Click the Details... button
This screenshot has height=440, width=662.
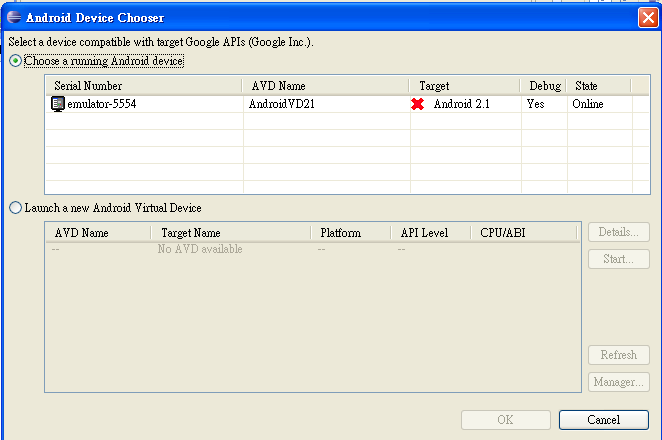[619, 232]
